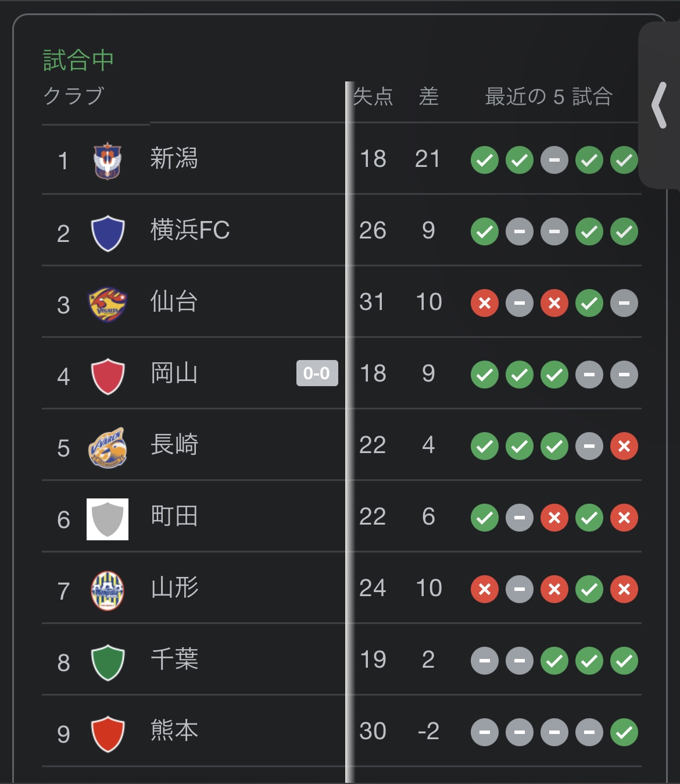Expand the side panel chevron arrow
Viewport: 680px width, 784px height.
click(659, 105)
